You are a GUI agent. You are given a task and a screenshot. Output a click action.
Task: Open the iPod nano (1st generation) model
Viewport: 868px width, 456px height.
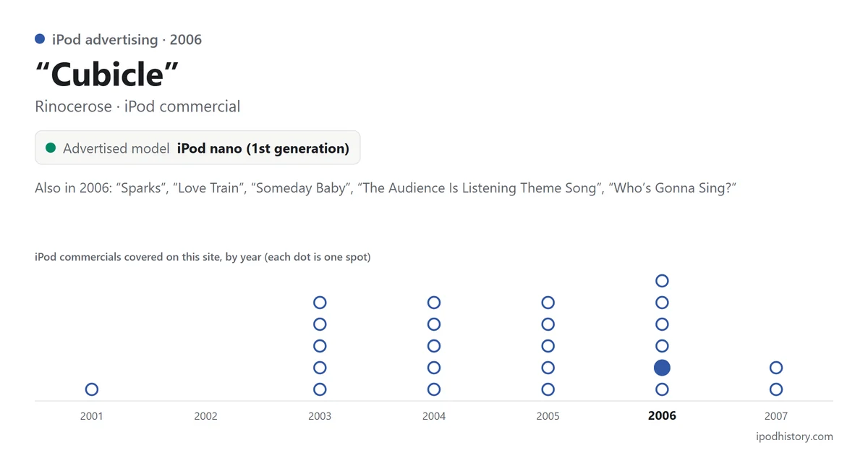tap(263, 148)
